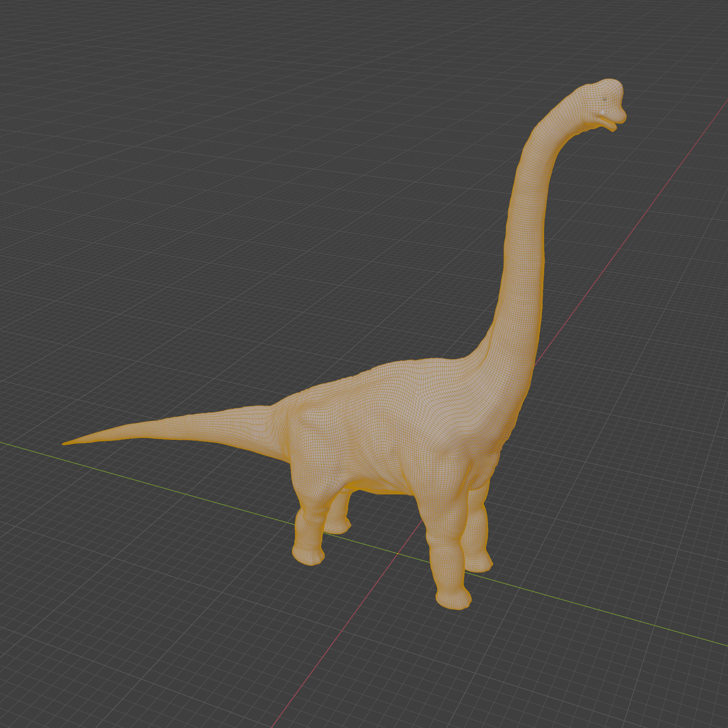Click the white selected vertex on the head
The width and height of the screenshot is (728, 728).
click(602, 113)
